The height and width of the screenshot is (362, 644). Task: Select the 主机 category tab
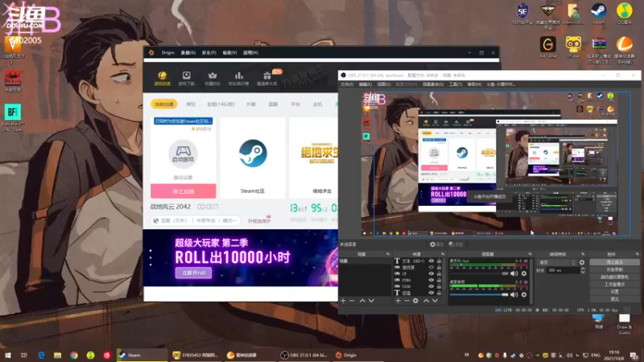click(x=317, y=105)
